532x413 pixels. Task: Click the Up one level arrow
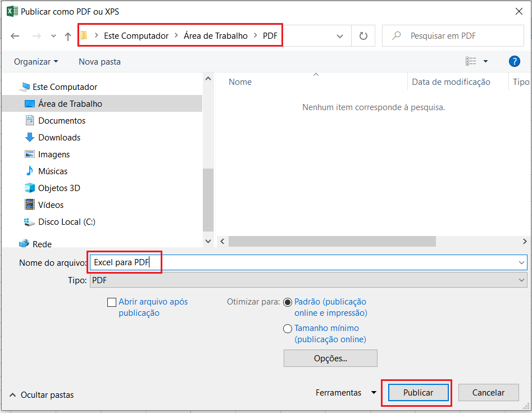[x=68, y=36]
